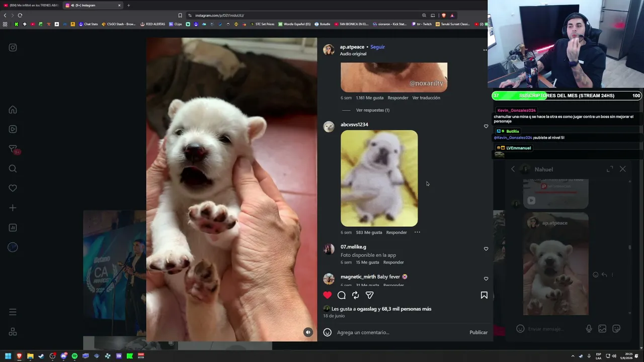Open File Explorer from the taskbar

(x=30, y=356)
